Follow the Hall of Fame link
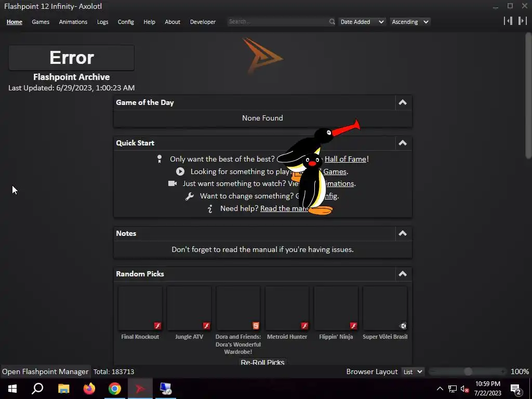 tap(345, 159)
